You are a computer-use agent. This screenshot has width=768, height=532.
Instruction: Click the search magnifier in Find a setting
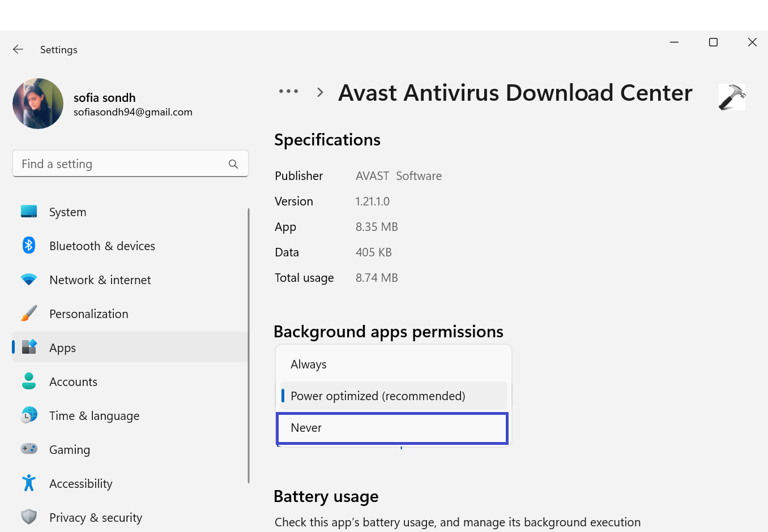point(233,164)
